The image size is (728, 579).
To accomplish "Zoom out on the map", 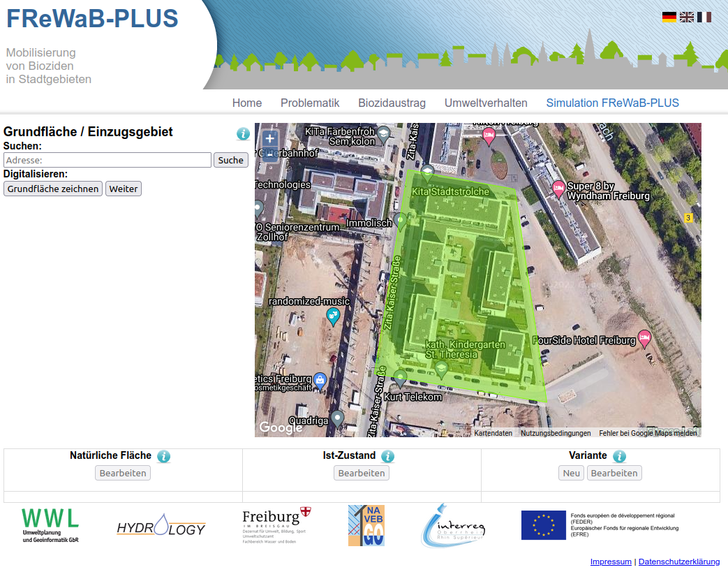I will pos(270,155).
